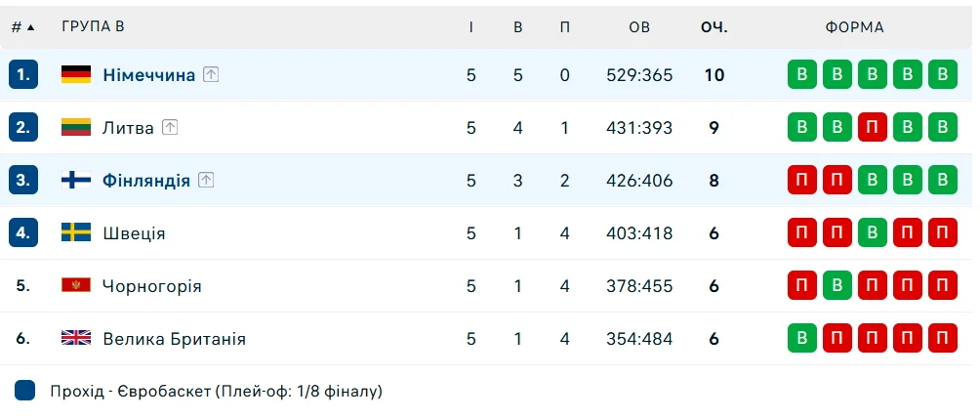This screenshot has width=980, height=419.
Task: Click Great Britain's green В form badge
Action: click(802, 339)
